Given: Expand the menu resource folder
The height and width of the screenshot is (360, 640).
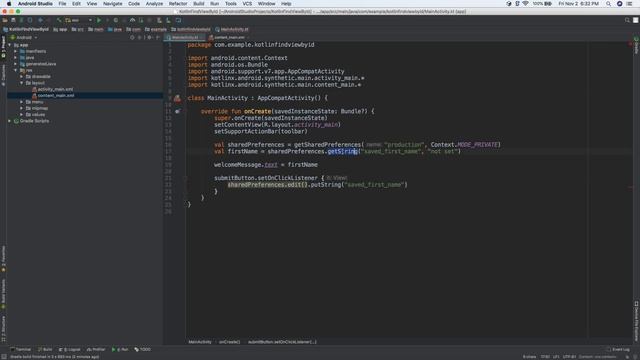Looking at the screenshot, I should click(x=22, y=102).
